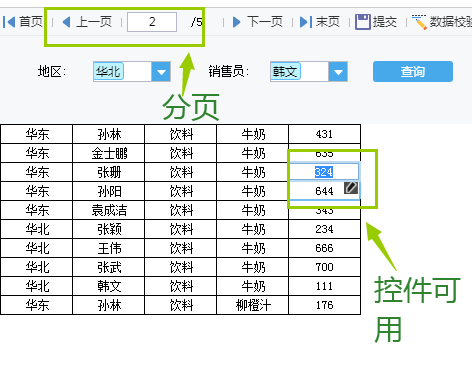Click the 袁成洁 salesperson cell
This screenshot has width=472, height=367.
click(109, 210)
